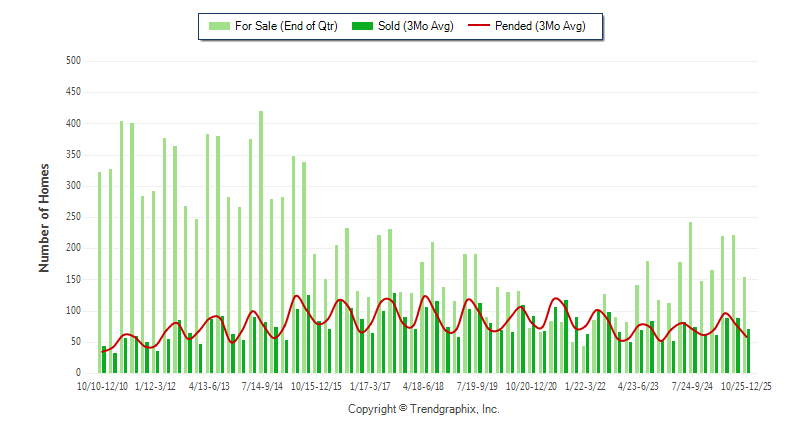
Task: Toggle the Pended (3Mo Avg) legend label
Action: pyautogui.click(x=546, y=26)
